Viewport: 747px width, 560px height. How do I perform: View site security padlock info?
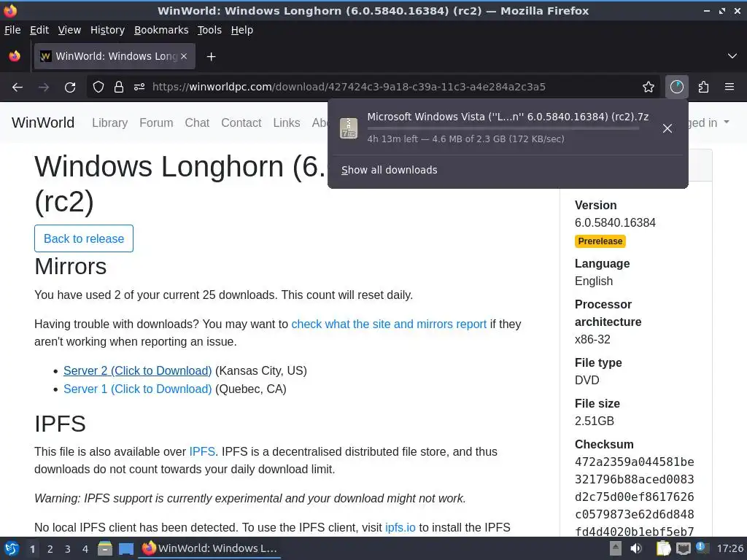pyautogui.click(x=119, y=87)
